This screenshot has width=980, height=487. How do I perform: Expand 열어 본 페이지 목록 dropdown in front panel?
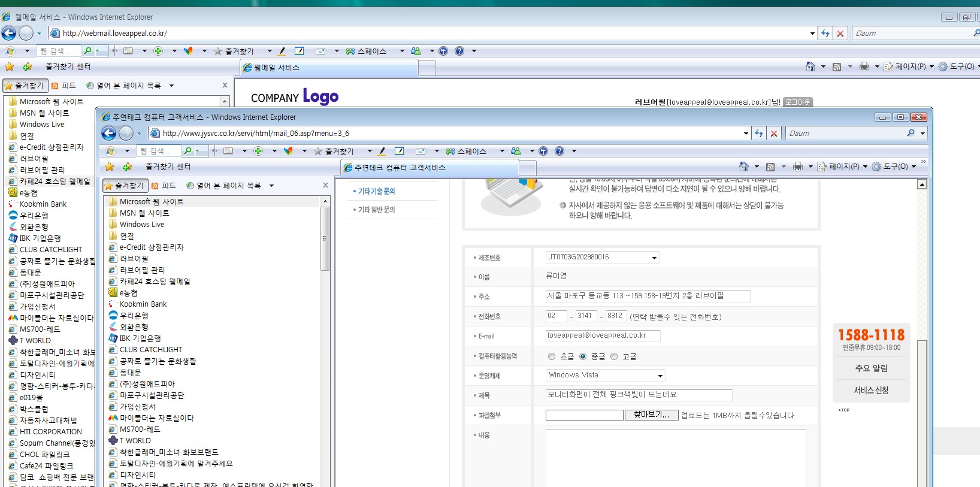pyautogui.click(x=271, y=186)
